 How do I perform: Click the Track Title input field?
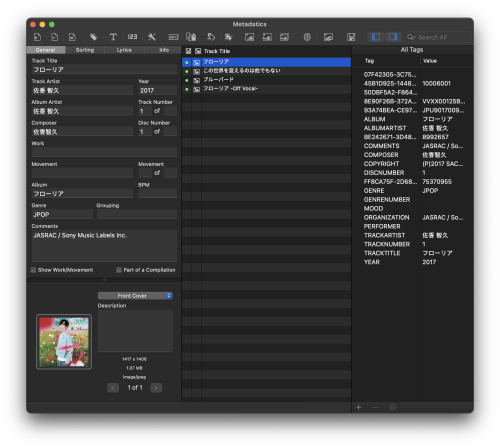pyautogui.click(x=104, y=70)
